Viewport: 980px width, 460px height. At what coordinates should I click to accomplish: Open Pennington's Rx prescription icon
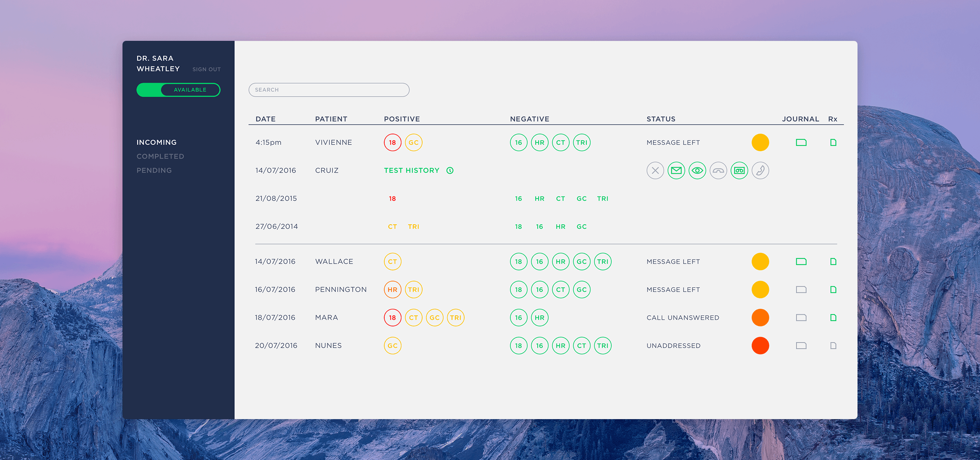[x=833, y=290]
